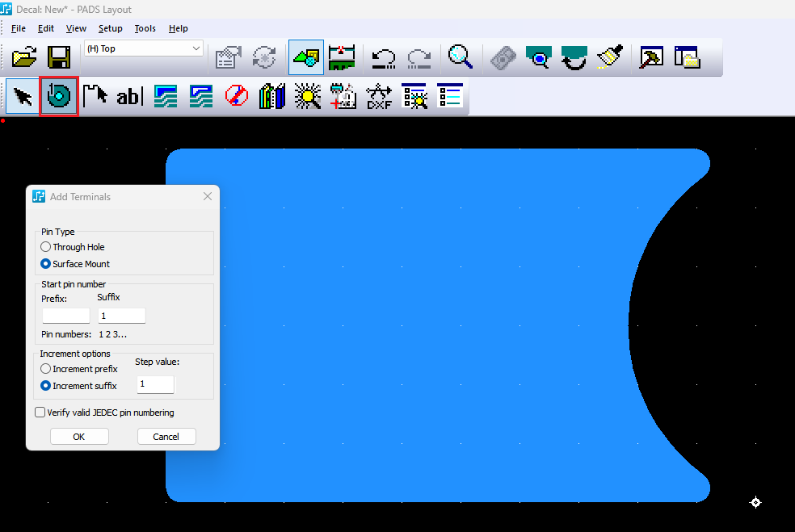Select the arrow Select Mode tool
This screenshot has width=795, height=532.
pos(23,97)
